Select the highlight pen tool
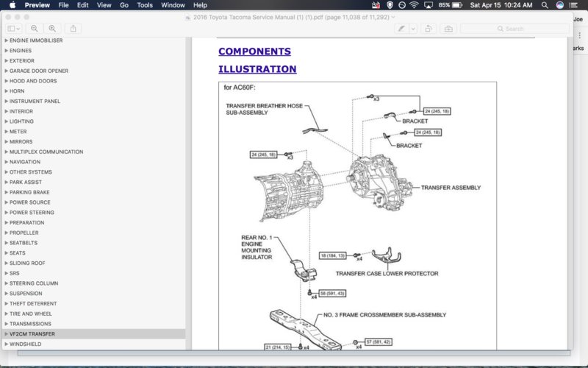588x368 pixels. tap(401, 29)
